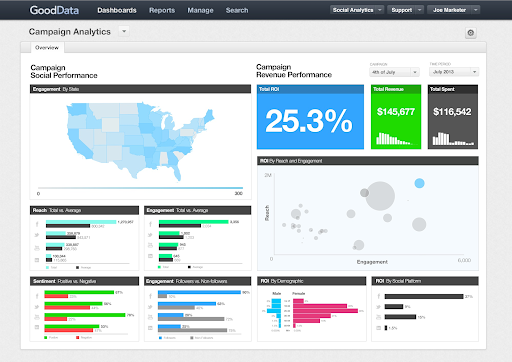Click Twitter icon in Sentiment chart
Screen dimensions: 512x362
click(x=37, y=306)
